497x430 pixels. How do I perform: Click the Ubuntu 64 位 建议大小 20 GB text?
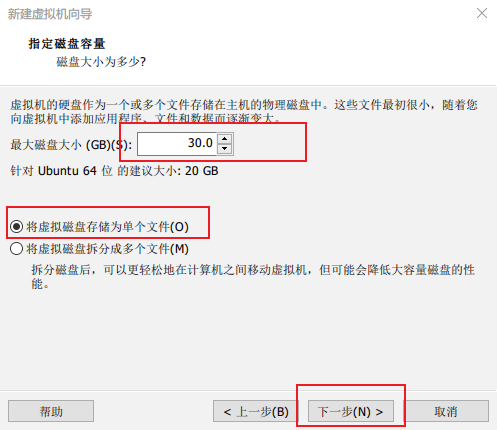click(x=114, y=171)
